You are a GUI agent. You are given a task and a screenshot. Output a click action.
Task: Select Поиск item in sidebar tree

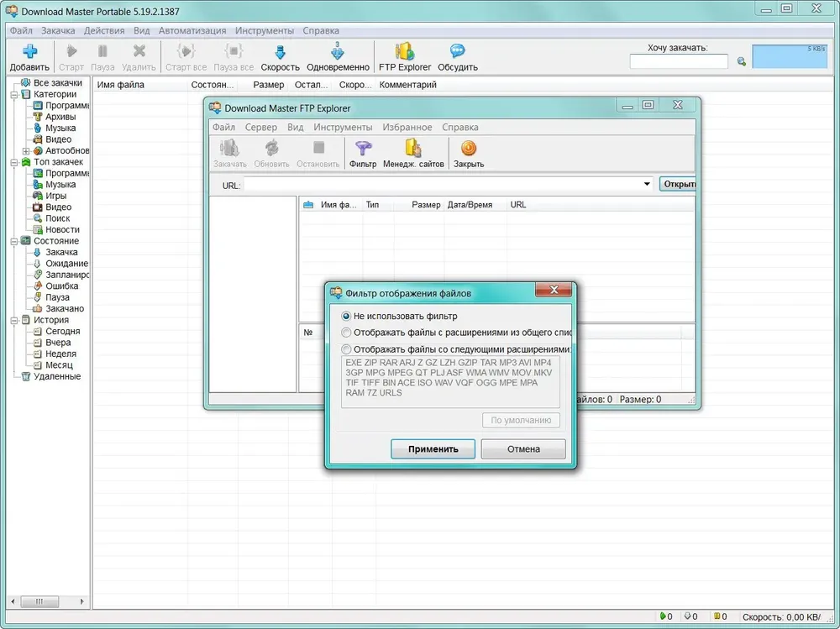pyautogui.click(x=57, y=218)
